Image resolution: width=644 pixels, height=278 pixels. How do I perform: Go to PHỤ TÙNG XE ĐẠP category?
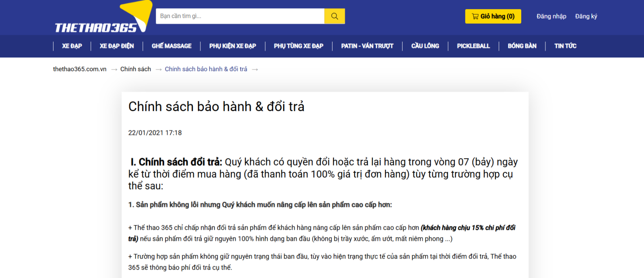298,46
